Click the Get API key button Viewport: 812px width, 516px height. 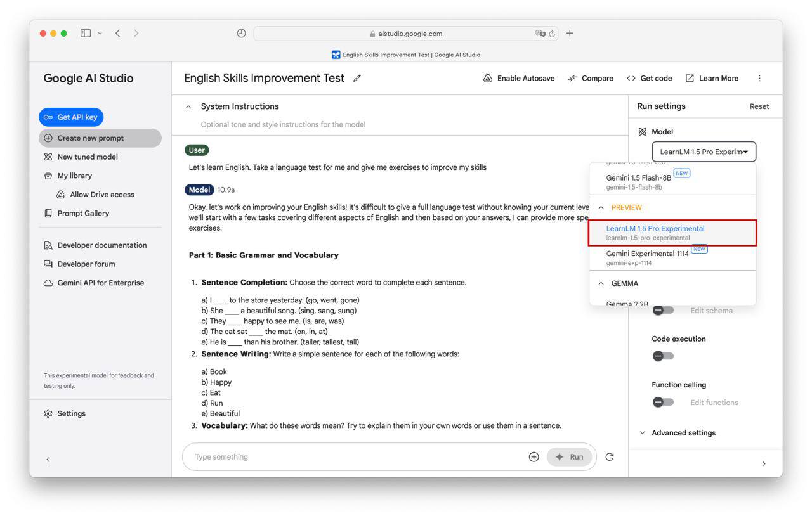[x=71, y=117]
